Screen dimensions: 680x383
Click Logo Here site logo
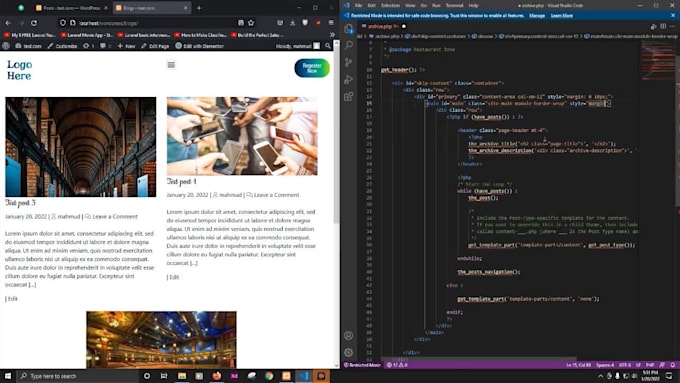tap(20, 70)
